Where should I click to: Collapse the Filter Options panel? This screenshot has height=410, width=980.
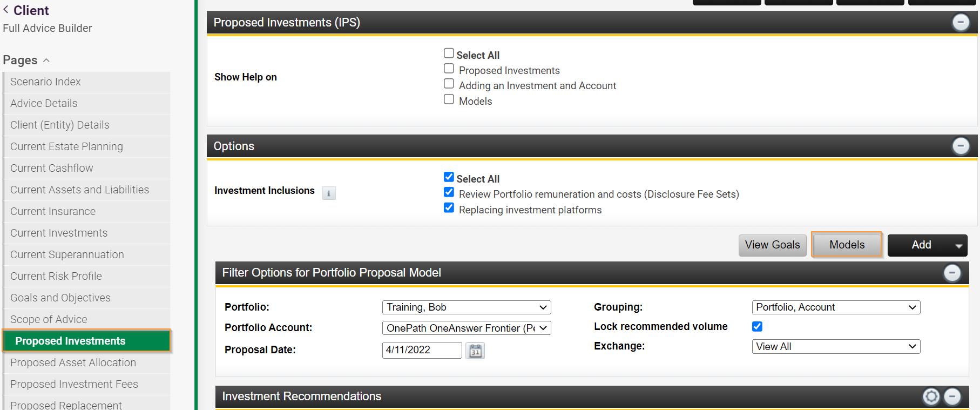[952, 273]
